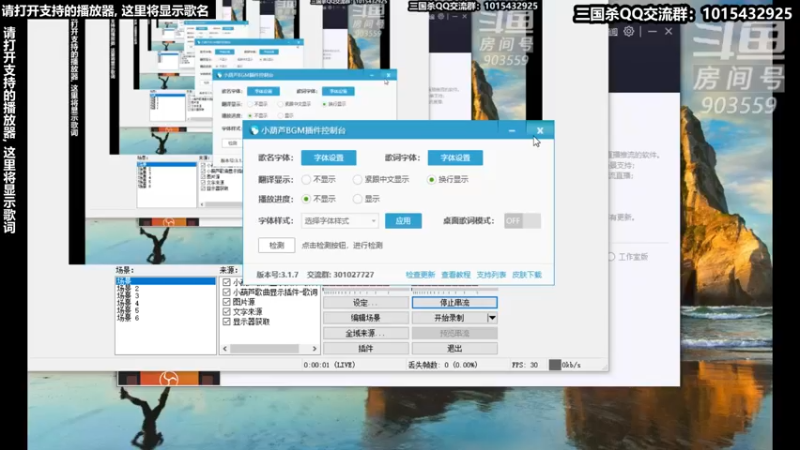Click the 交流群: 301027727 text

click(340, 274)
